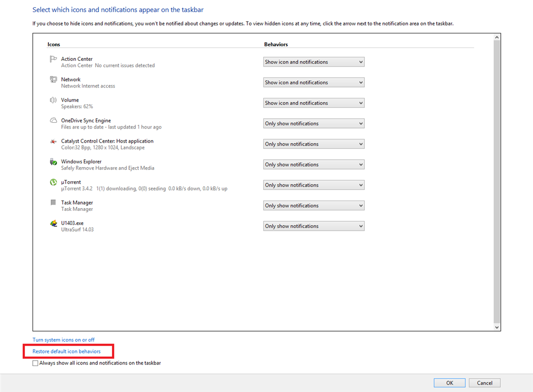533x392 pixels.
Task: Open Volume behavior dropdown
Action: 314,103
